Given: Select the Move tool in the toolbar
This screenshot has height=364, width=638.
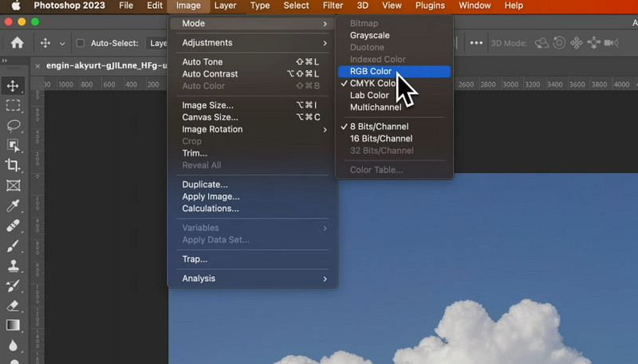Looking at the screenshot, I should 13,86.
